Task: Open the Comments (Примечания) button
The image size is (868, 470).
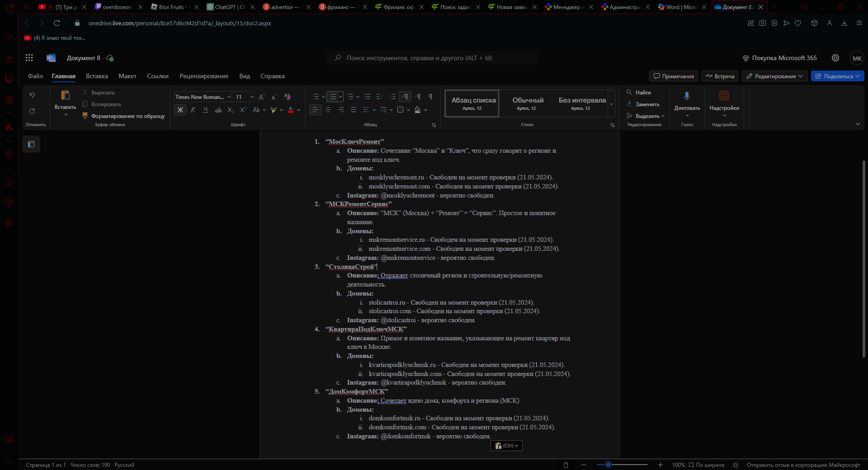Action: 674,76
